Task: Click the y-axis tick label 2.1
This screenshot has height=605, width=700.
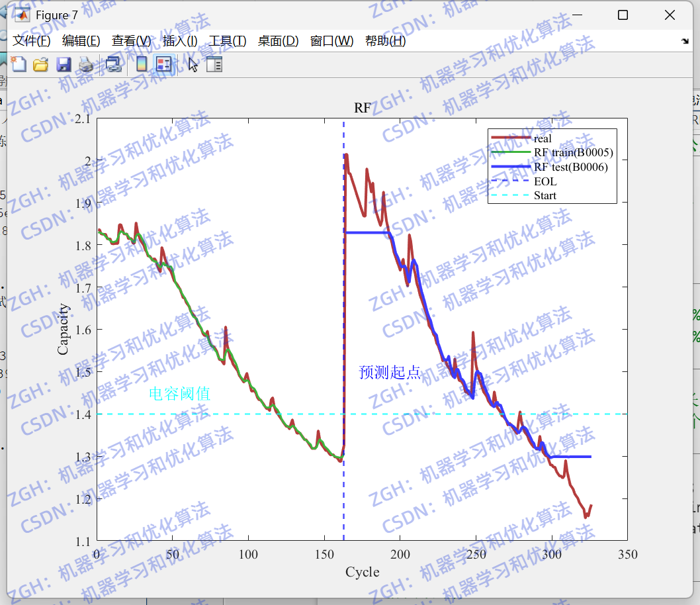Action: 83,118
